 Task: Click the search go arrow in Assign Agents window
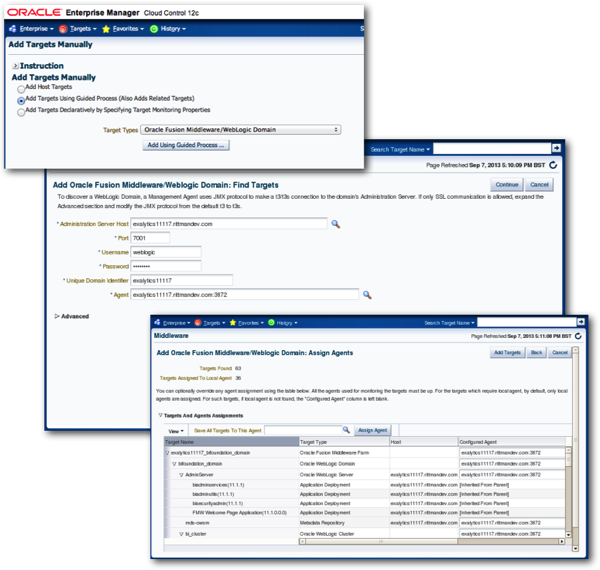581,322
